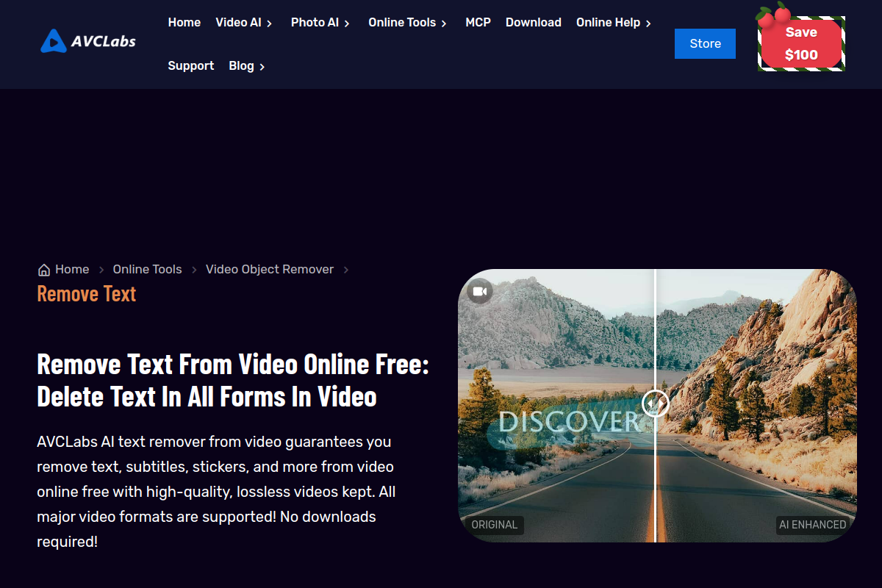Expand the Online Tools chevron
The image size is (882, 588).
pos(444,24)
